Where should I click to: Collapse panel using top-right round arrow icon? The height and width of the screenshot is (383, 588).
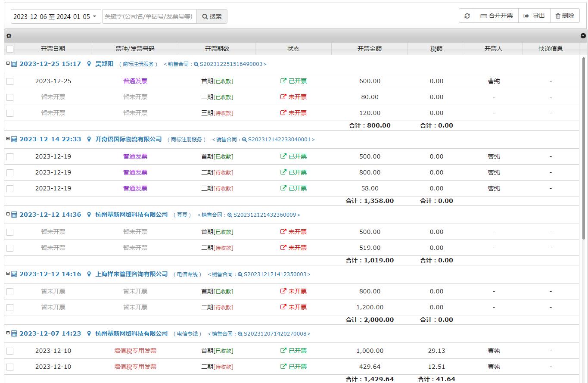coord(583,36)
